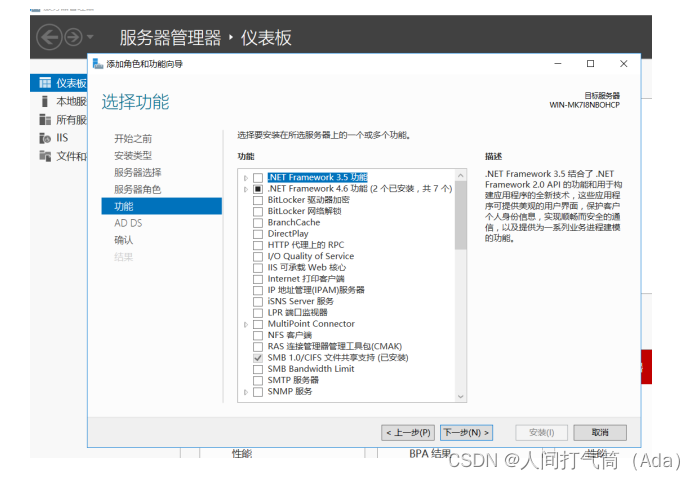The width and height of the screenshot is (696, 480).
Task: Expand the MultiPoint Connector tree node
Action: click(x=246, y=324)
